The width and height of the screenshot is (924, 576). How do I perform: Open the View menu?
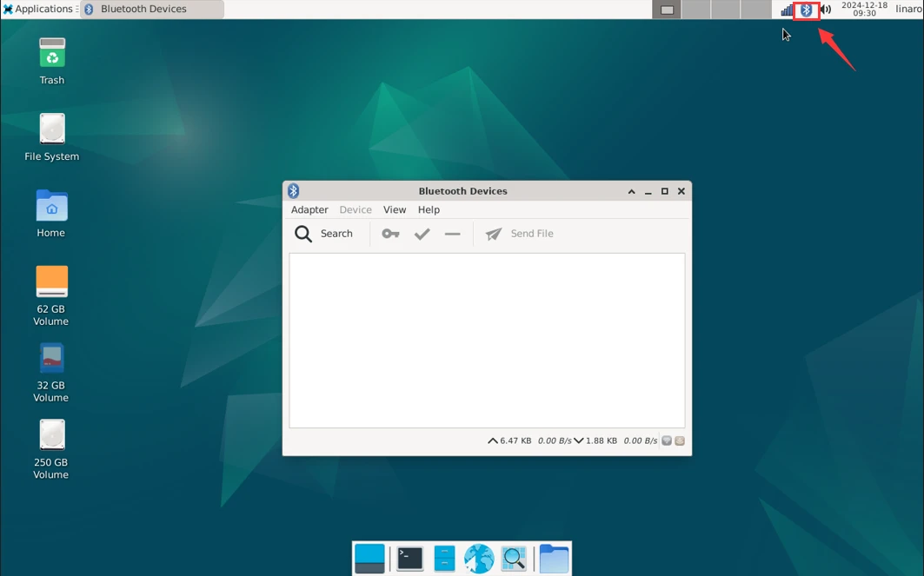(x=395, y=209)
